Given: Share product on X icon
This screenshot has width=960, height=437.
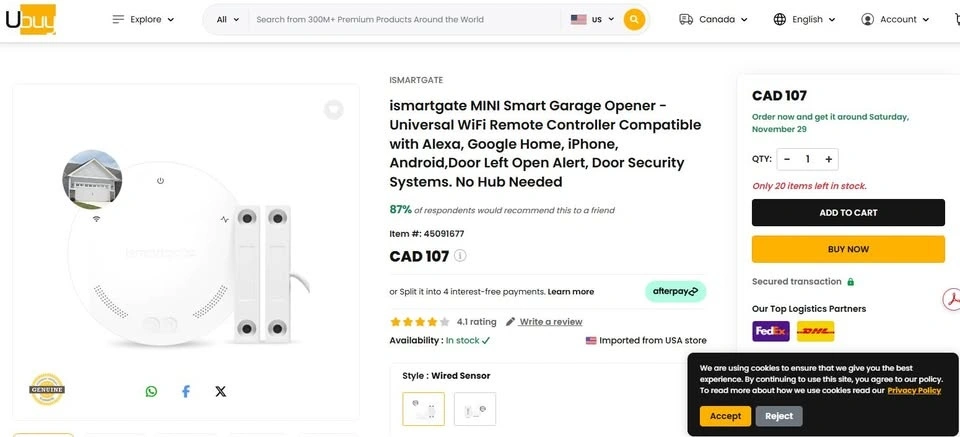Looking at the screenshot, I should 221,391.
